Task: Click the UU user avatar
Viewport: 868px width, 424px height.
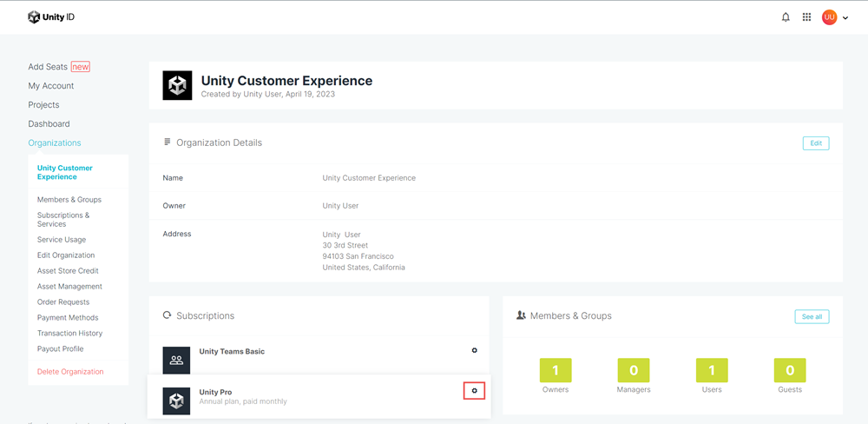Action: click(x=829, y=17)
